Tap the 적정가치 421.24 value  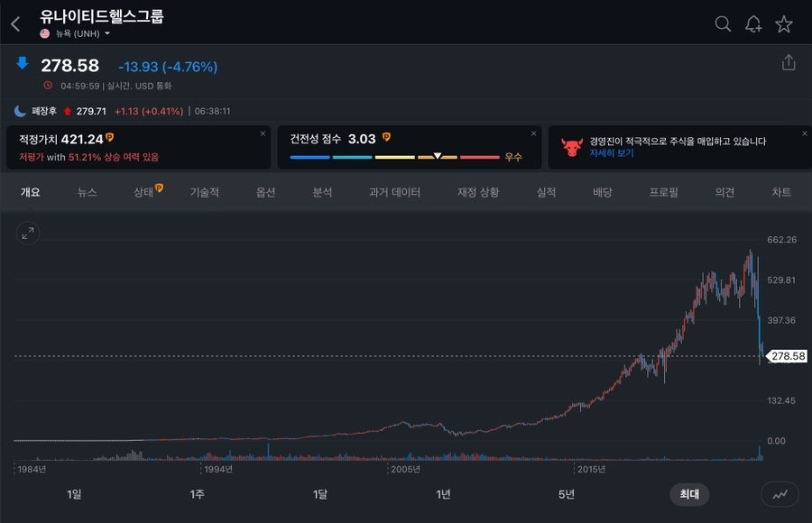point(82,139)
